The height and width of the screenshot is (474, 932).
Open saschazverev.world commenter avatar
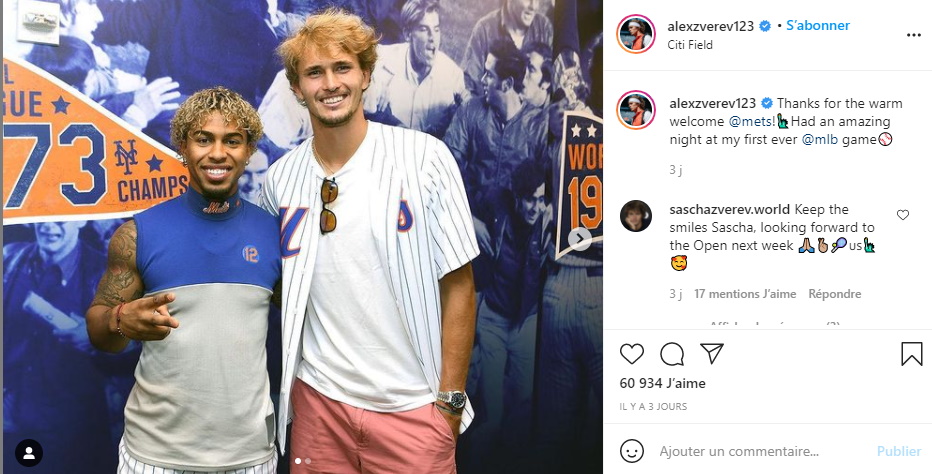[x=636, y=216]
